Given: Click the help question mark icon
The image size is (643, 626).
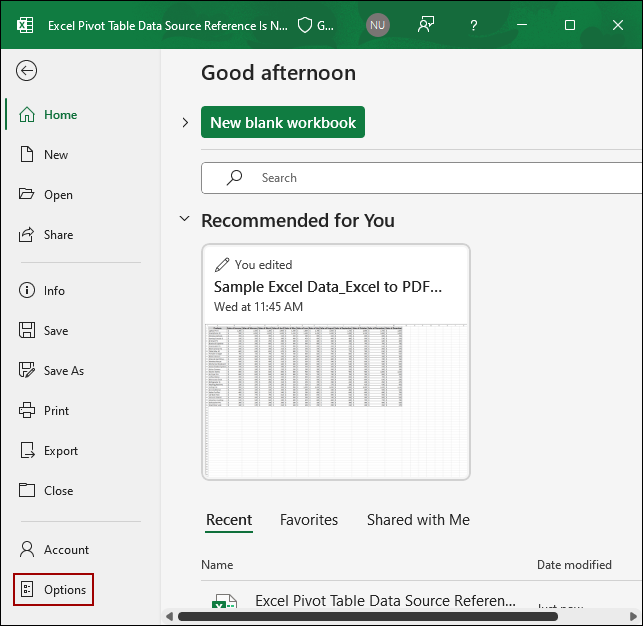Looking at the screenshot, I should 474,25.
